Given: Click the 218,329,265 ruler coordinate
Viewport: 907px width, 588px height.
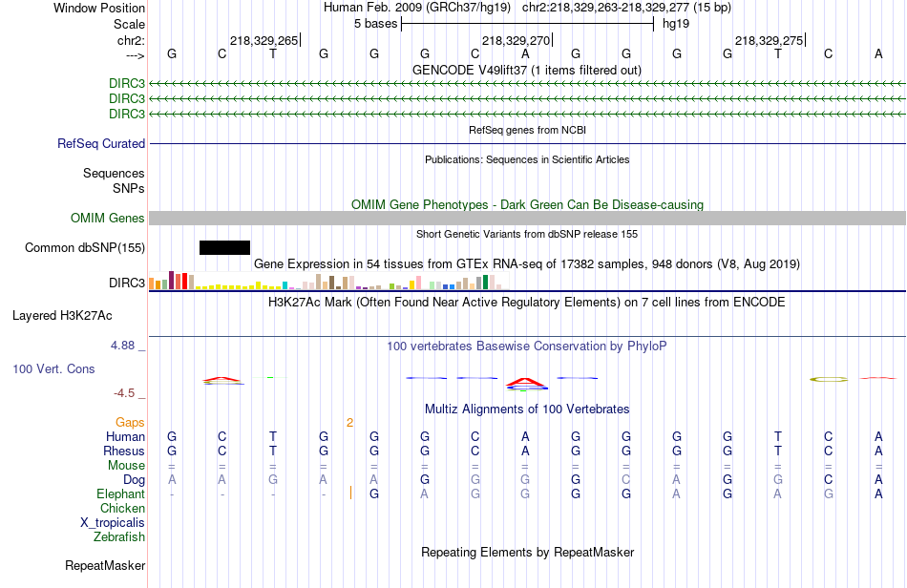Looking at the screenshot, I should coord(264,40).
